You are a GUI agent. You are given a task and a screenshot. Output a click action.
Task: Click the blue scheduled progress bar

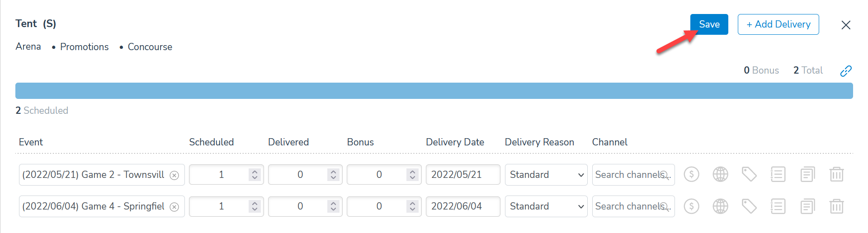pos(434,91)
